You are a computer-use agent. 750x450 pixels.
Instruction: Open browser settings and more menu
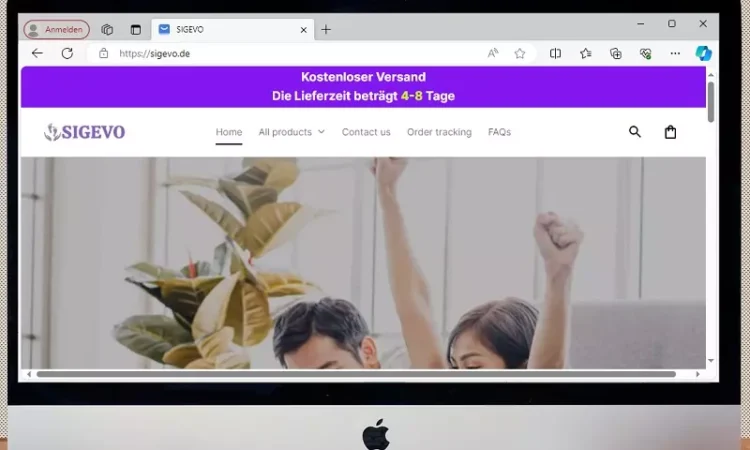pos(675,53)
